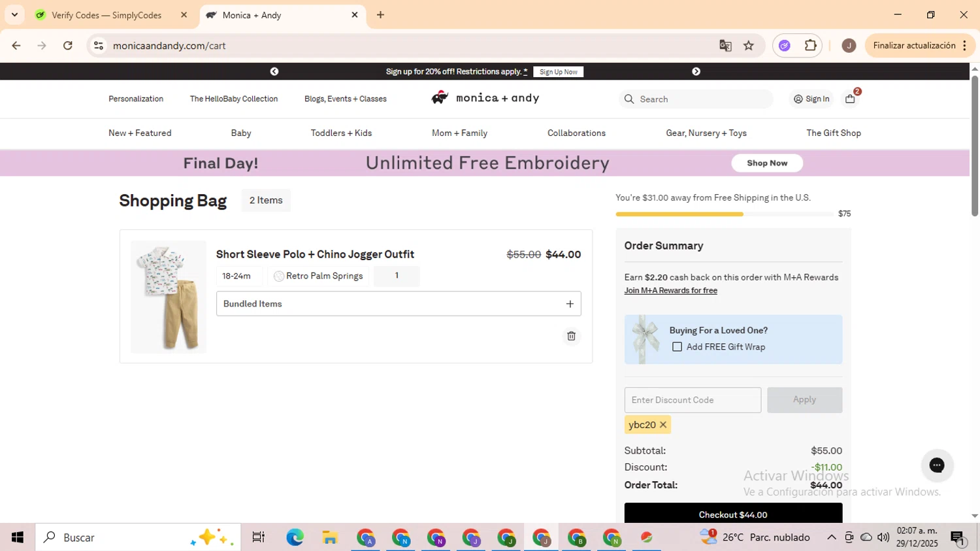Click the Enter Discount Code field
The height and width of the screenshot is (551, 980).
click(693, 400)
